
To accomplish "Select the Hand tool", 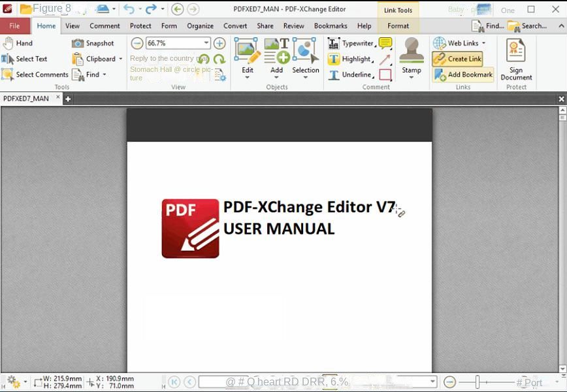I will tap(18, 43).
